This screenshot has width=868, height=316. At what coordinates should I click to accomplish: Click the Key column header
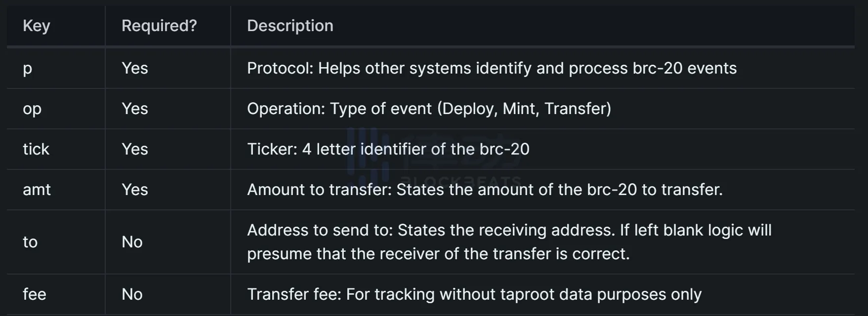pos(37,26)
